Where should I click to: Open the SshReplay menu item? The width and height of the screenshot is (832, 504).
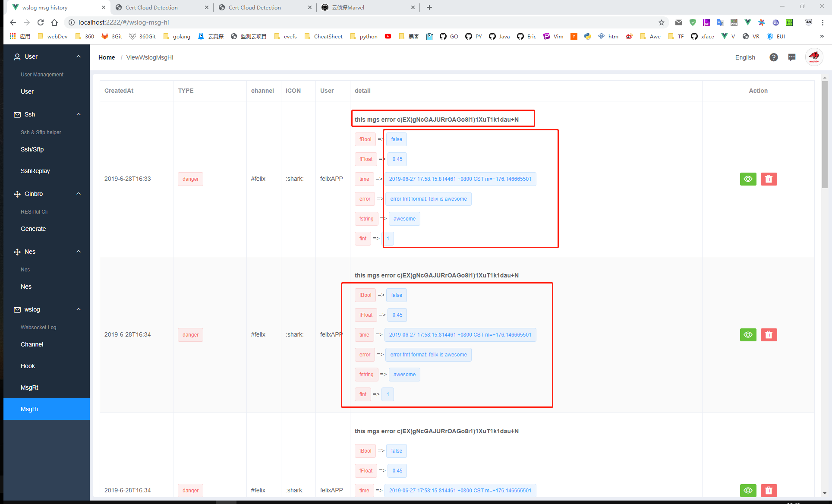click(x=46, y=171)
